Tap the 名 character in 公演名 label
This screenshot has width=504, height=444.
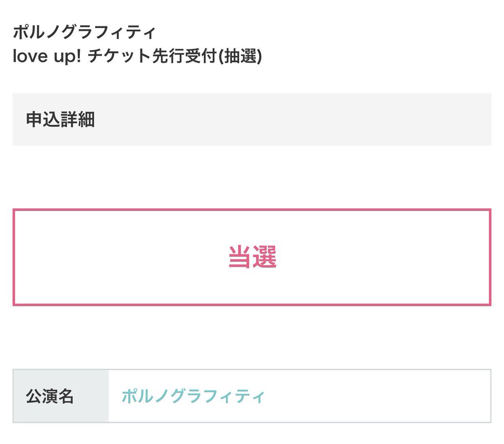[x=66, y=396]
